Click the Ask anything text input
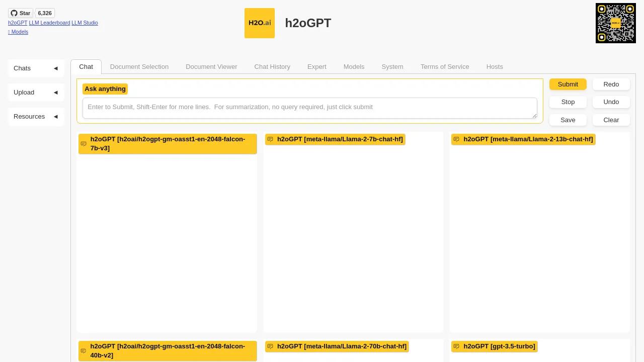Image resolution: width=644 pixels, height=362 pixels. pyautogui.click(x=310, y=108)
